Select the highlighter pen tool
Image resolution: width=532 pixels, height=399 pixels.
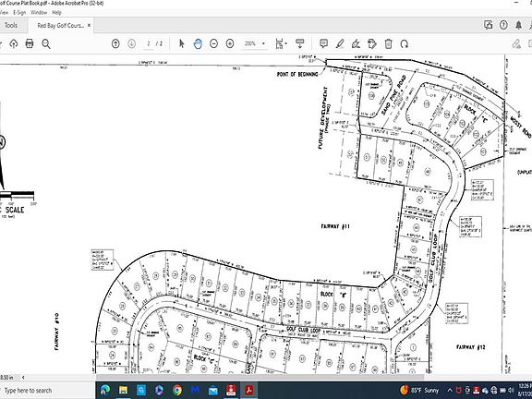pos(340,43)
